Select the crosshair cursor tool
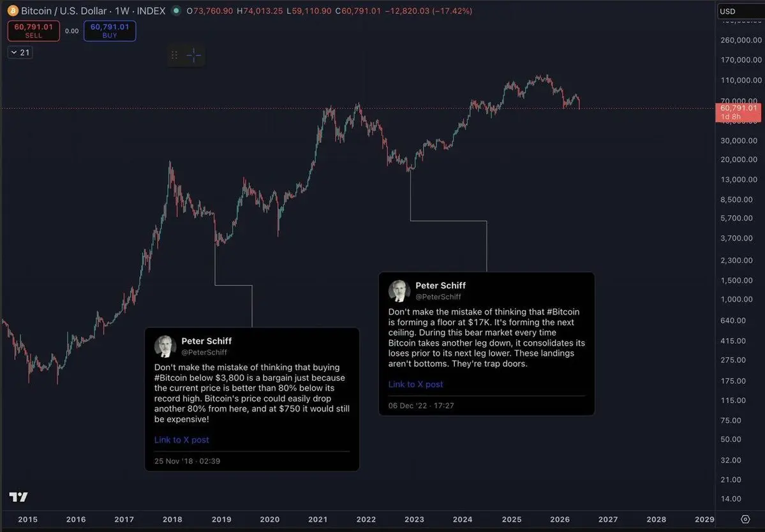This screenshot has height=532, width=765. click(x=194, y=55)
